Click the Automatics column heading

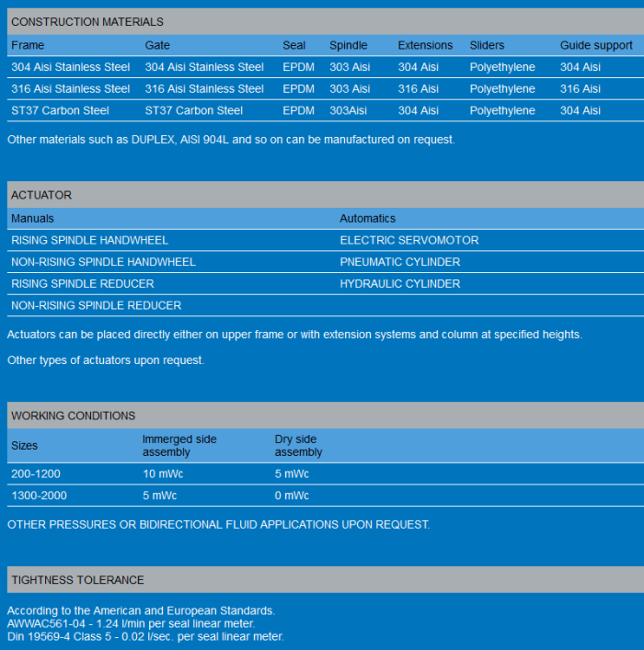click(367, 219)
